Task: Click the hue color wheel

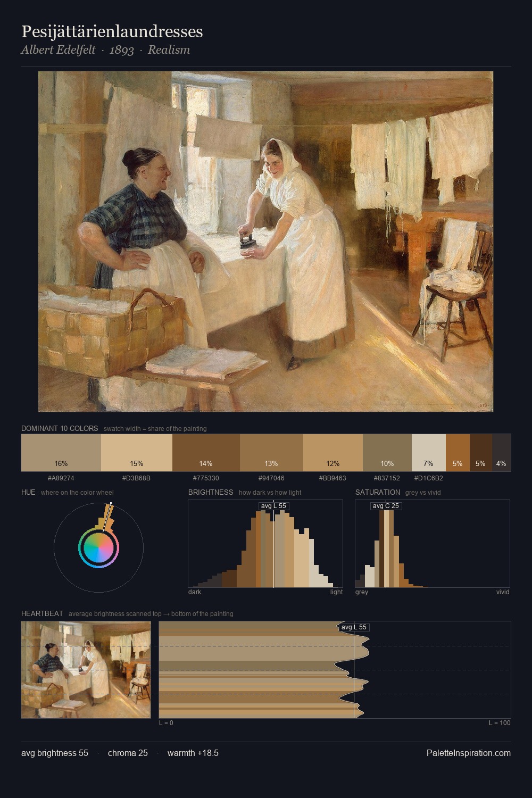Action: 98,548
